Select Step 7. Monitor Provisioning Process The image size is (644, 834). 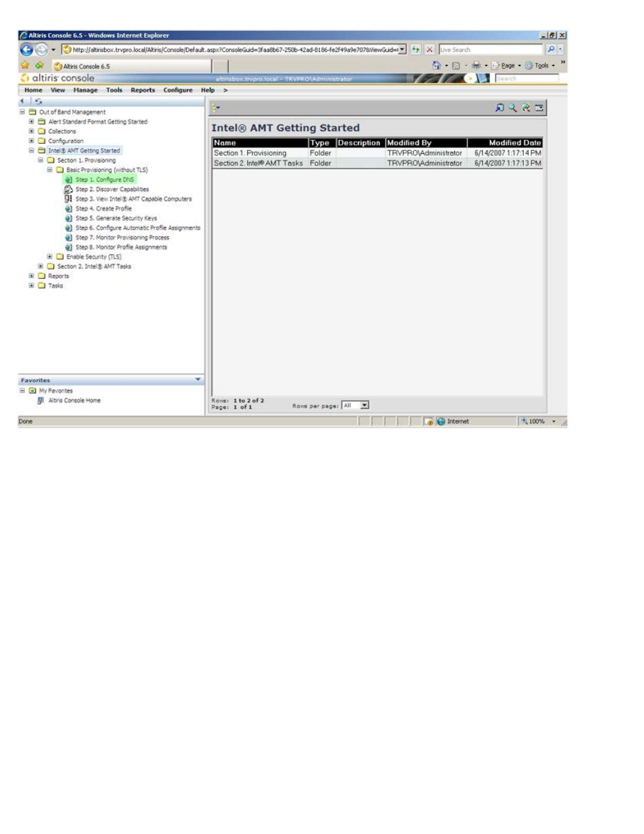pos(122,238)
